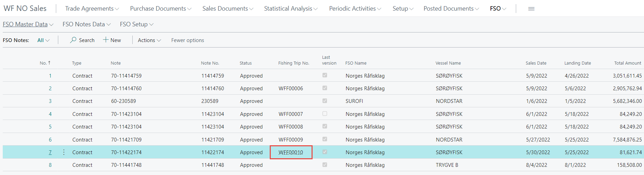Screen dimensions: 644x175
Task: Click the Search magnifier icon
Action: (73, 40)
